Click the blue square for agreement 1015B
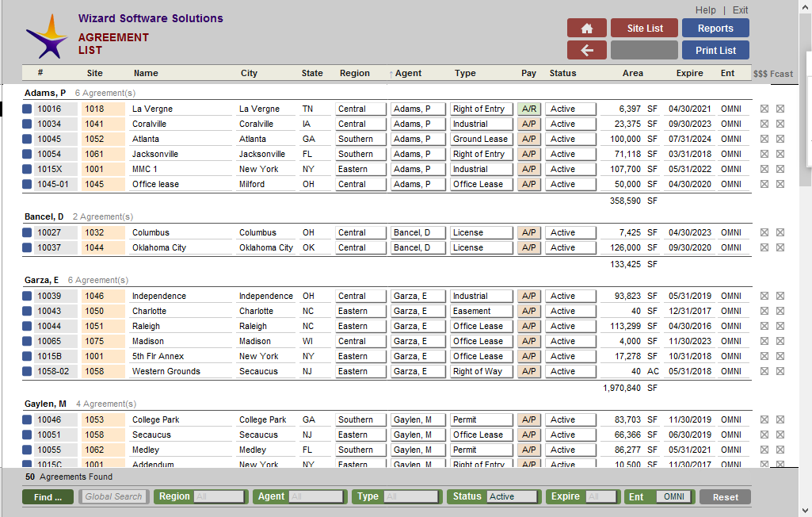The height and width of the screenshot is (517, 812). (27, 356)
